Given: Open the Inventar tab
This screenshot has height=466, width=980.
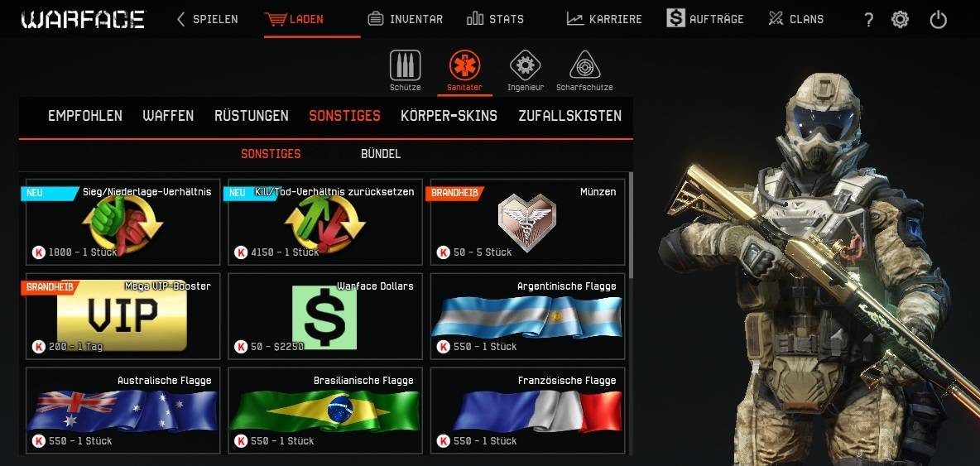Looking at the screenshot, I should (405, 19).
